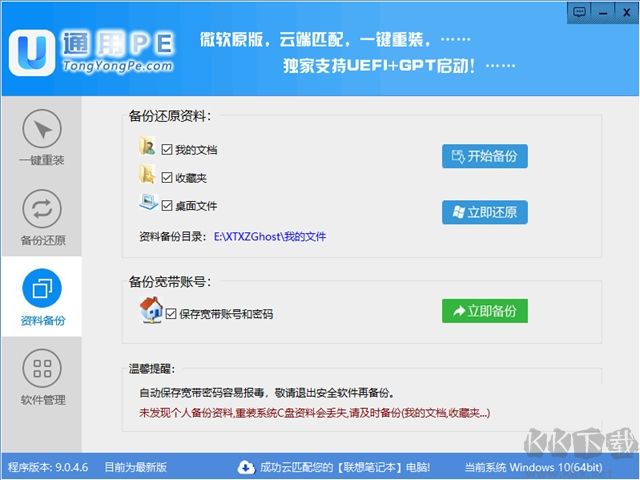
Task: Click the 开始备份 button
Action: 484,156
